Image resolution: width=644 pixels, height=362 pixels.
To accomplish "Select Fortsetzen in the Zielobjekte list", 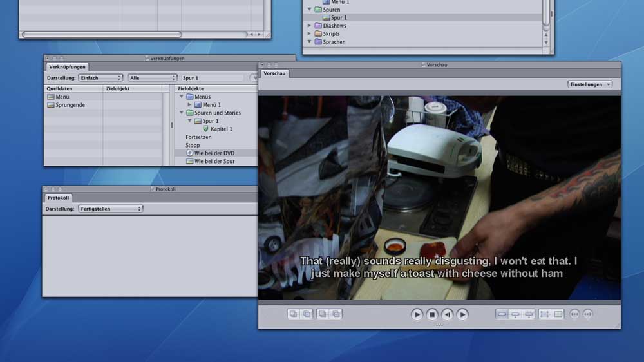I will pos(198,137).
